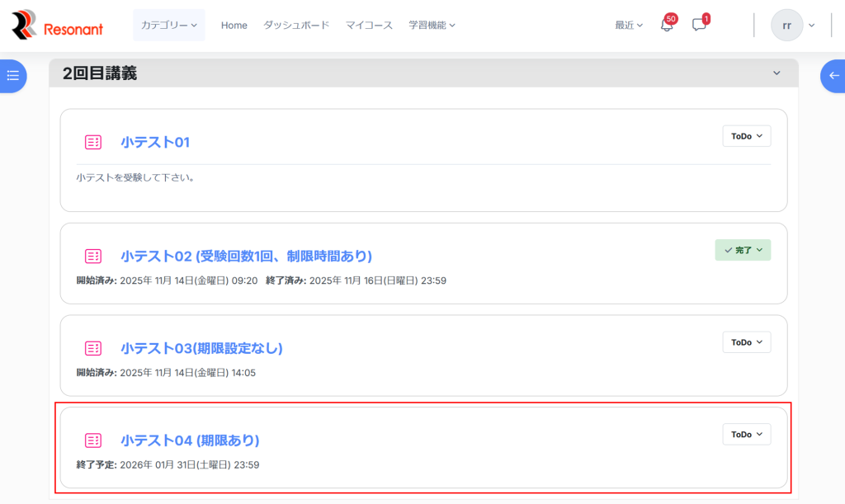
Task: Go to the ダッシュボード menu item
Action: (x=296, y=26)
